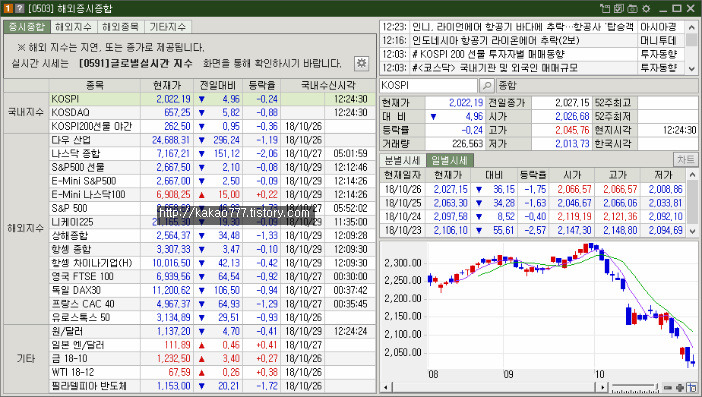Viewport: 702px width, 397px height.
Task: Select the KOSDAQ row
Action: click(x=212, y=112)
